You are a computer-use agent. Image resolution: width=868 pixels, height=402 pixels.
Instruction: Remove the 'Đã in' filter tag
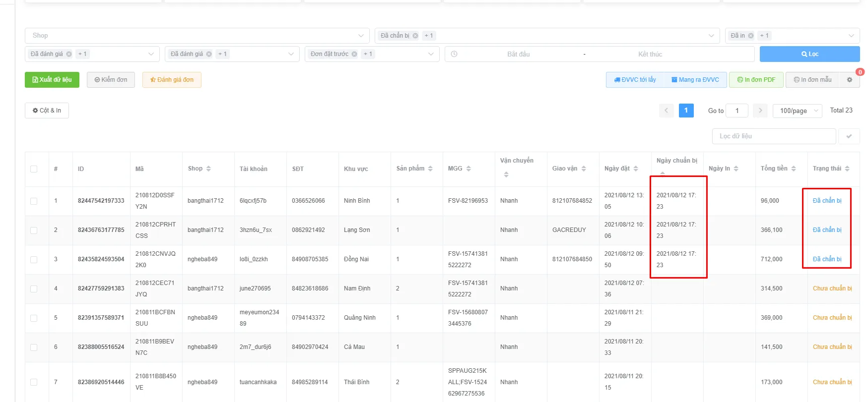click(x=751, y=36)
